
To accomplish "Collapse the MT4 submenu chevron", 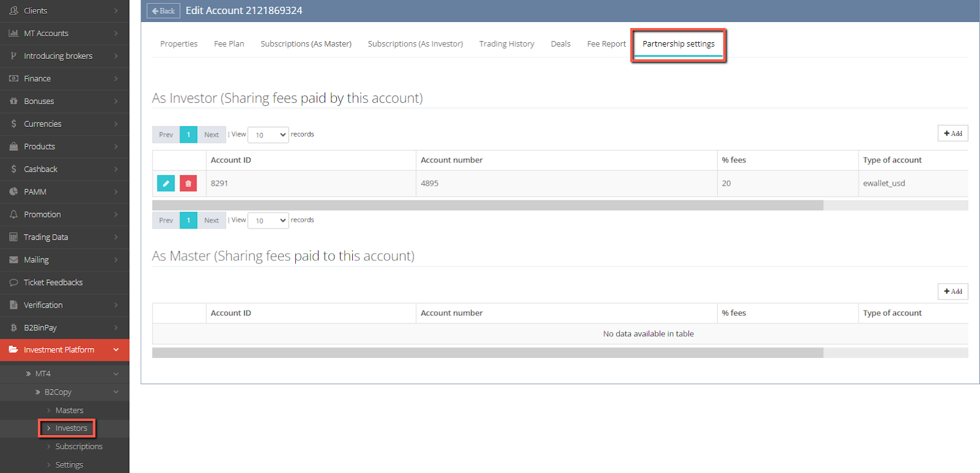I will click(116, 374).
